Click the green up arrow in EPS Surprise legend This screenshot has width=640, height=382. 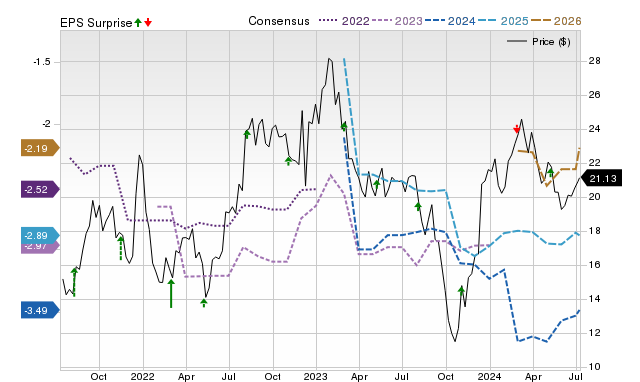(x=138, y=23)
